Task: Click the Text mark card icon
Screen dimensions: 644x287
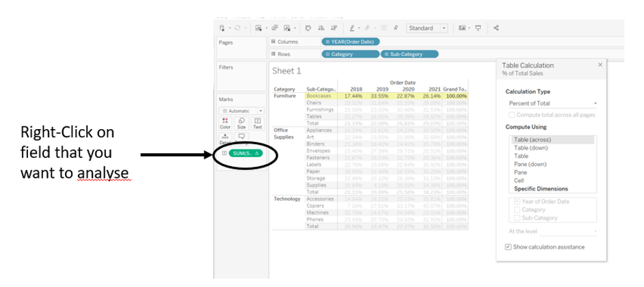Action: pyautogui.click(x=258, y=122)
